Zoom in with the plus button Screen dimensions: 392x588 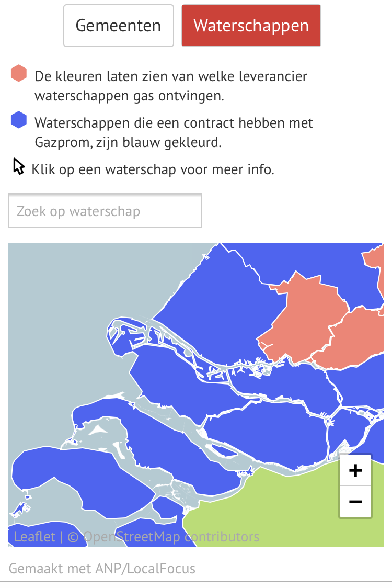point(355,470)
